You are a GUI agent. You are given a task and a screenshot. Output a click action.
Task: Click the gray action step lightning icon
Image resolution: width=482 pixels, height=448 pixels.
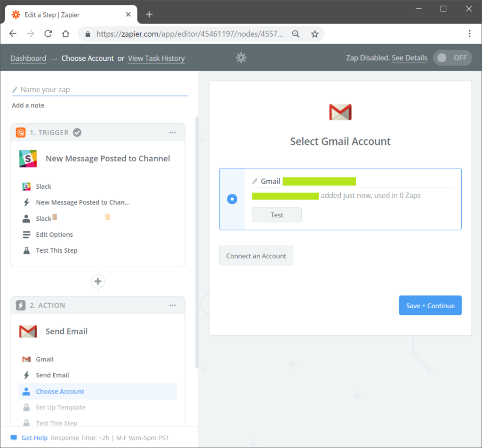click(x=21, y=305)
